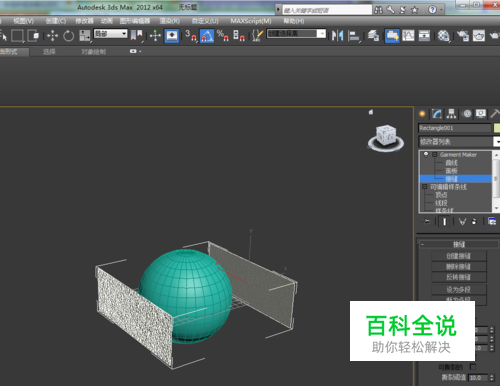Toggle Percent Snap
The height and width of the screenshot is (386, 500).
(x=222, y=36)
